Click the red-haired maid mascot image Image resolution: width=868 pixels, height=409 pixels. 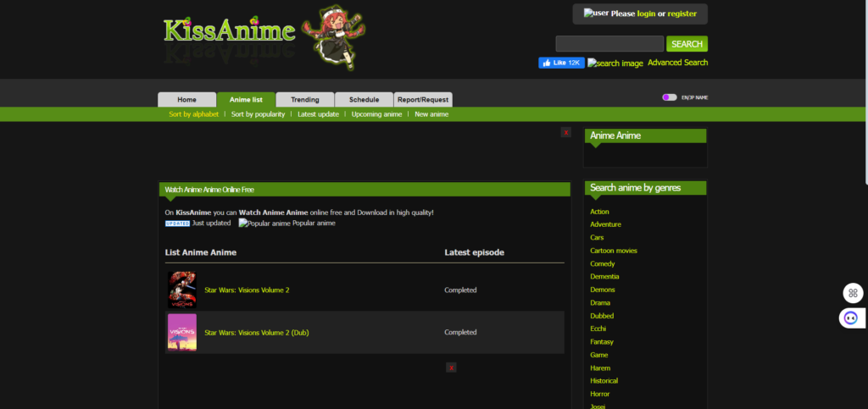point(333,37)
